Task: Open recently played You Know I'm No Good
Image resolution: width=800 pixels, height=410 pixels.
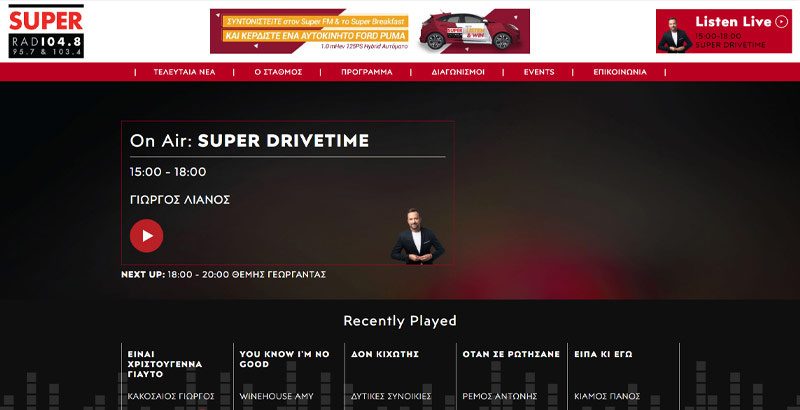Action: 284,360
